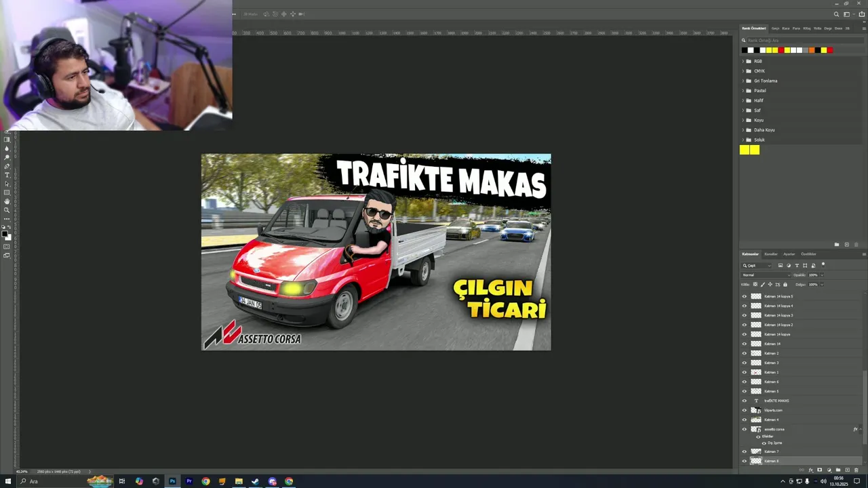
Task: Open the Normal blend mode dropdown
Action: click(x=766, y=275)
